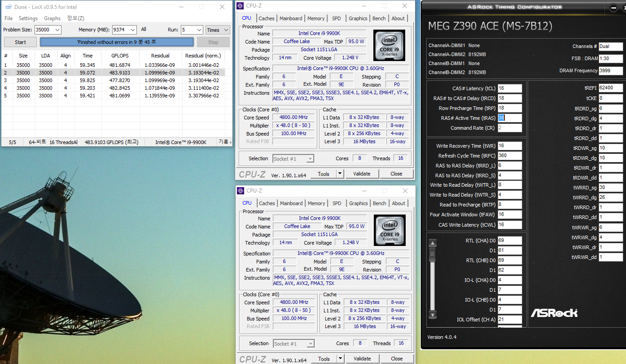Click the RAS# Active Time (tRAS) field
Viewport: 626px width, 364px height.
click(x=510, y=118)
